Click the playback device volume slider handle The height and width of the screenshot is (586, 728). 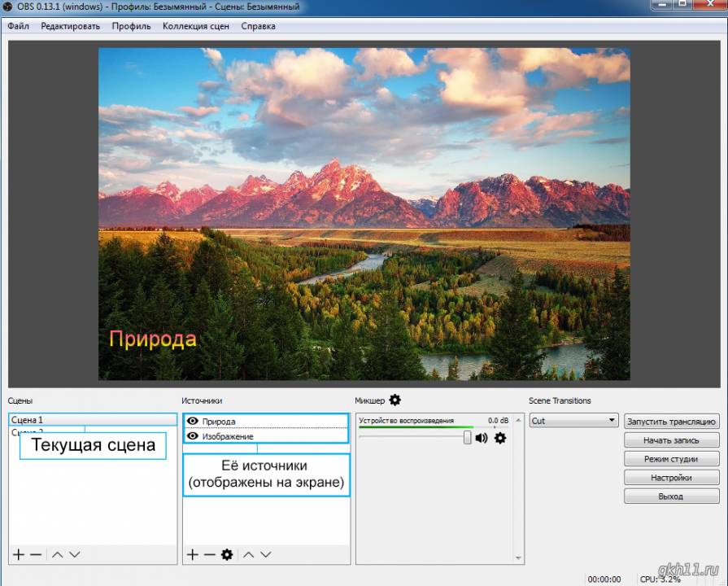(467, 437)
